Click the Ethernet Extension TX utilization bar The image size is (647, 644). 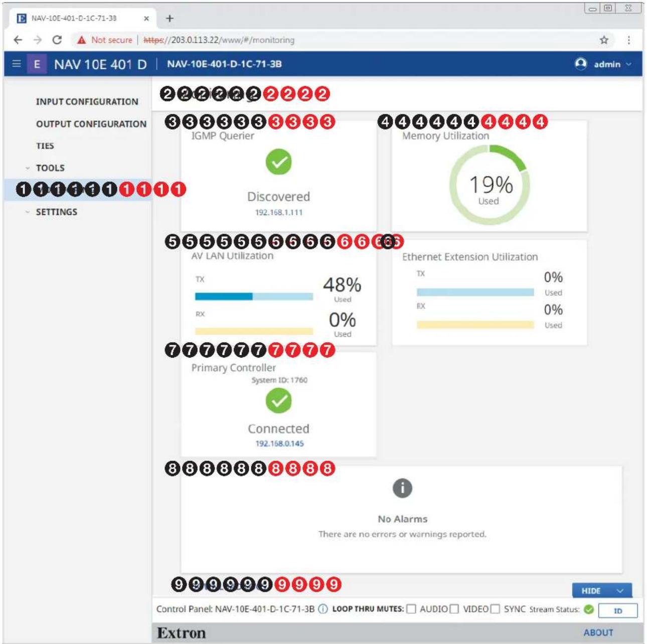475,292
